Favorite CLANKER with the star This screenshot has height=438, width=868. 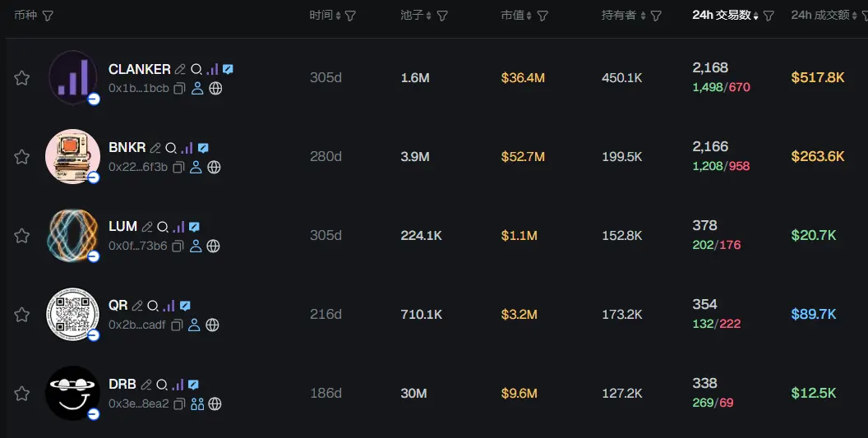pos(22,78)
